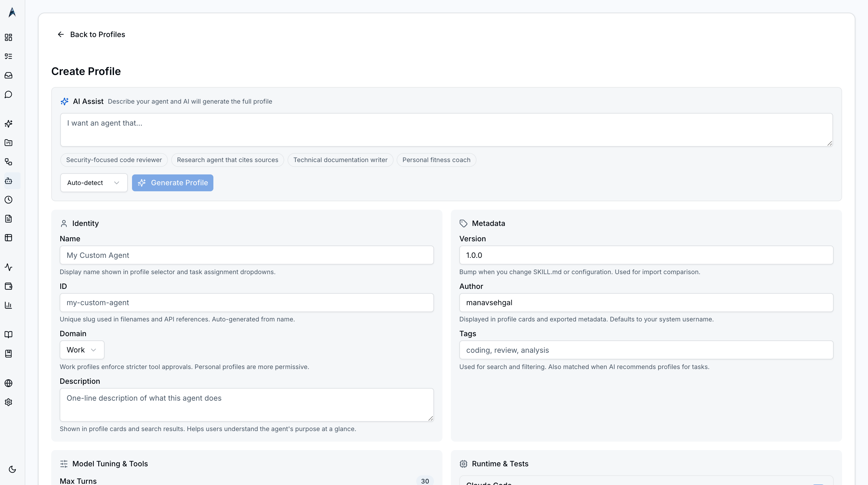Go Back to Profiles
The height and width of the screenshot is (485, 868).
point(91,34)
